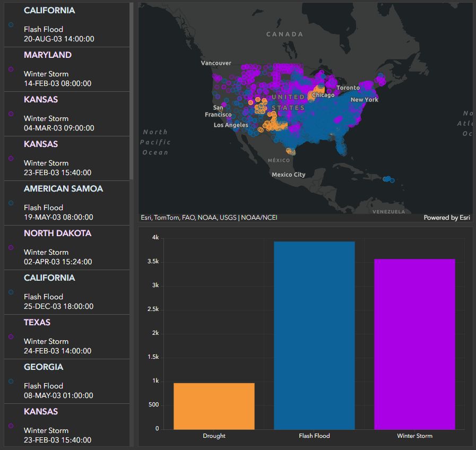Click the Flash Flood axis label
This screenshot has width=476, height=450.
(x=314, y=436)
